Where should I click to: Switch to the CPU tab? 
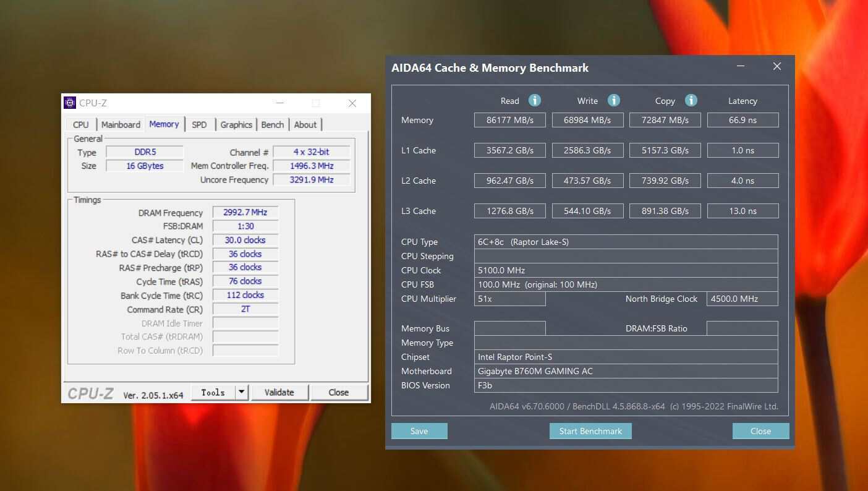tap(81, 124)
